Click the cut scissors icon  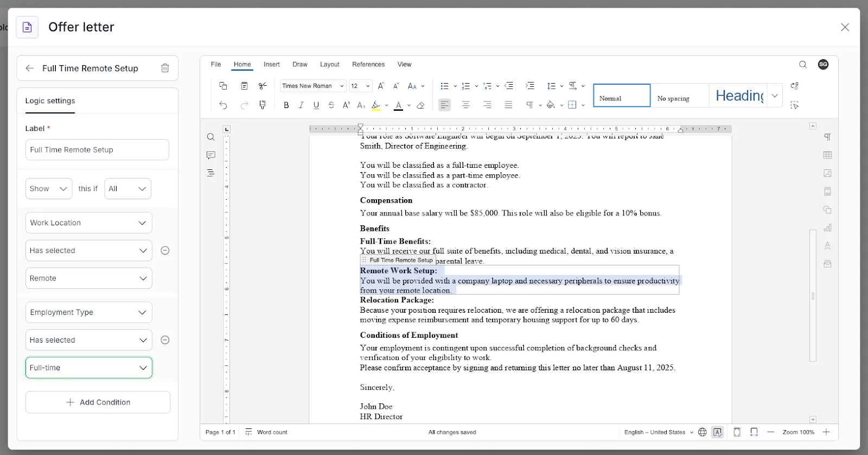pyautogui.click(x=263, y=86)
